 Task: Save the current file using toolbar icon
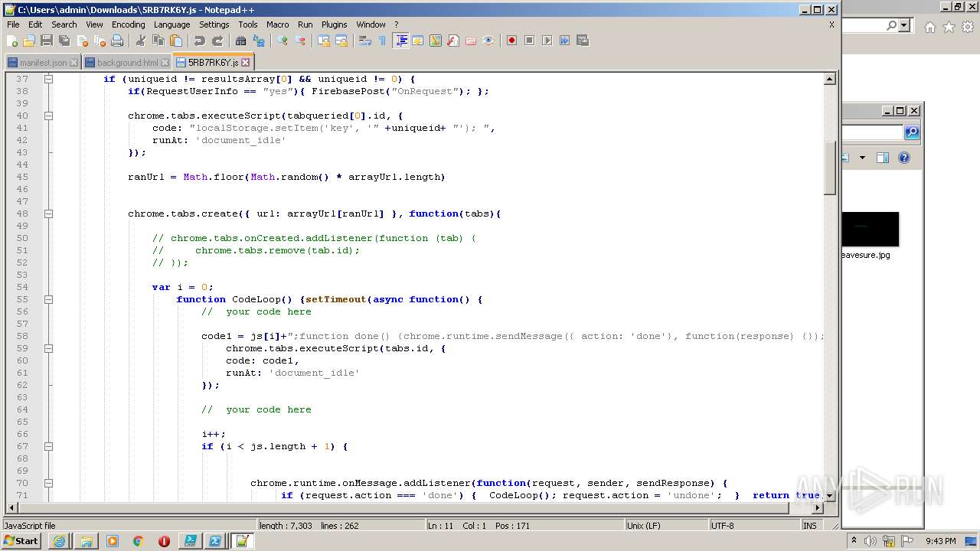47,41
